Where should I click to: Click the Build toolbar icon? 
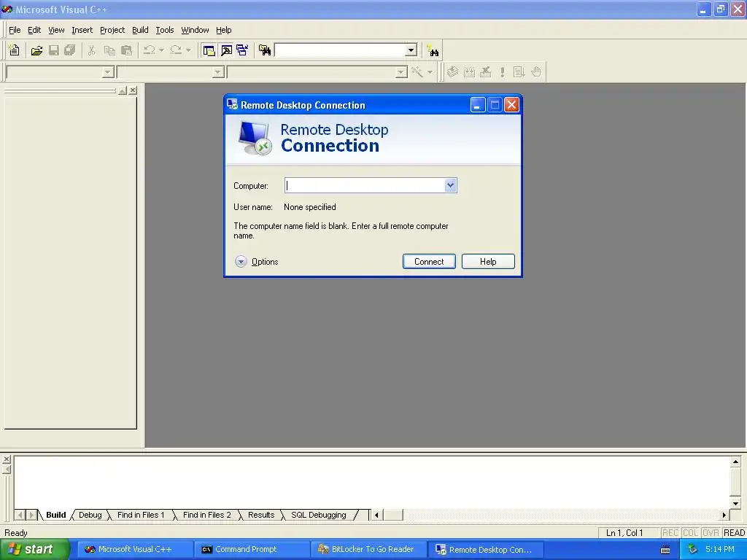pyautogui.click(x=469, y=72)
